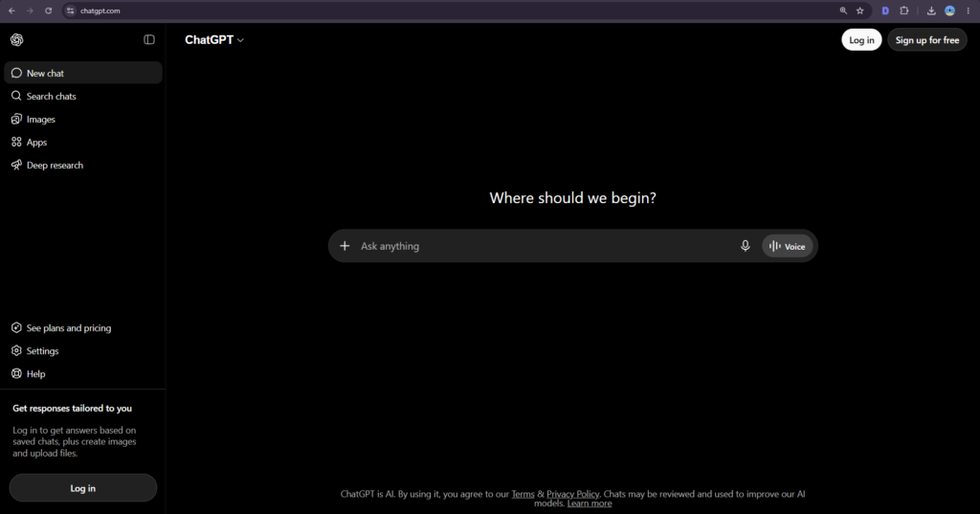
Task: Reload the page with refresh icon
Action: coord(48,11)
